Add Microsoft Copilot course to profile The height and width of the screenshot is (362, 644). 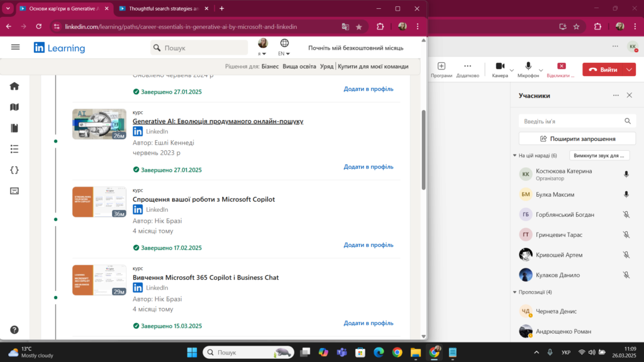point(369,245)
